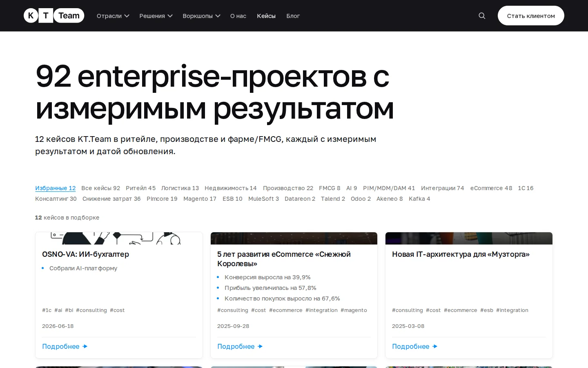Filter cases by Akeneo 8

(389, 199)
